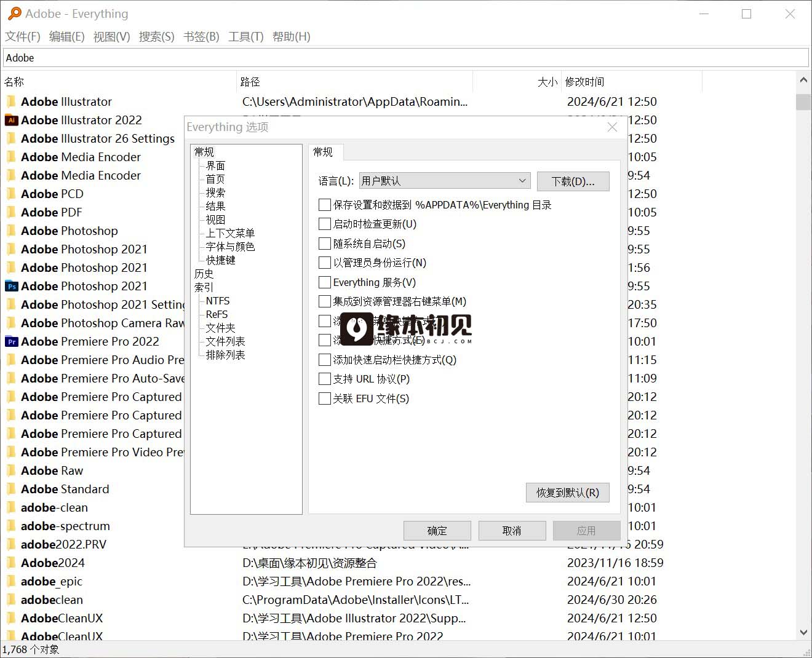
Task: Enable 添加快速启动栏快捷方式(Q)
Action: point(325,360)
